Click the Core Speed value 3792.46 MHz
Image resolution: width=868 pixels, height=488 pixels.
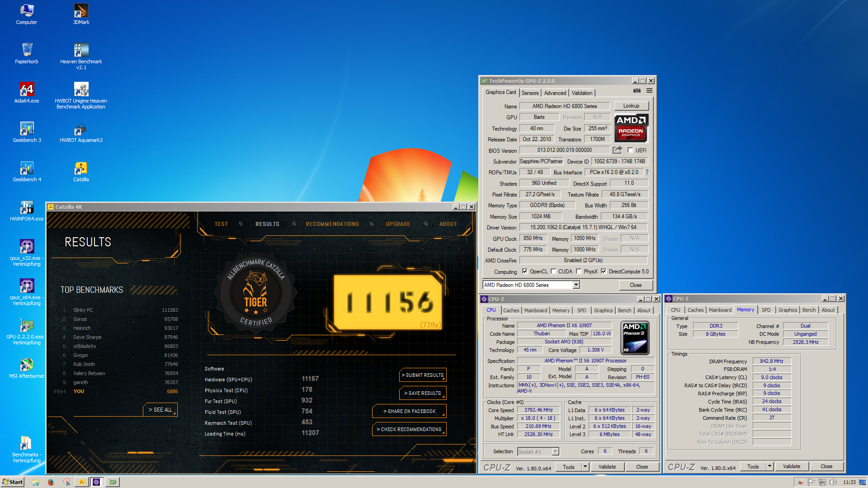coord(538,410)
